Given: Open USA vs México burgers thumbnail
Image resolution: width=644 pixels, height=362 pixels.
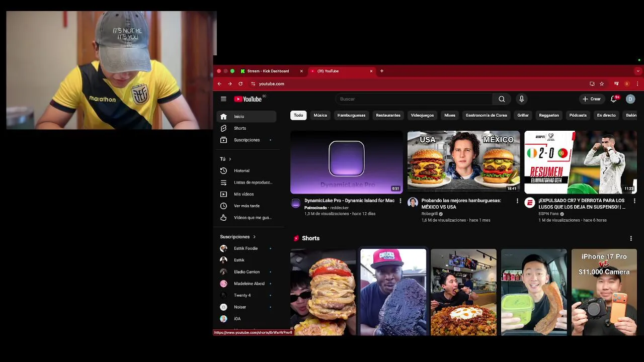Looking at the screenshot, I should coord(463,162).
